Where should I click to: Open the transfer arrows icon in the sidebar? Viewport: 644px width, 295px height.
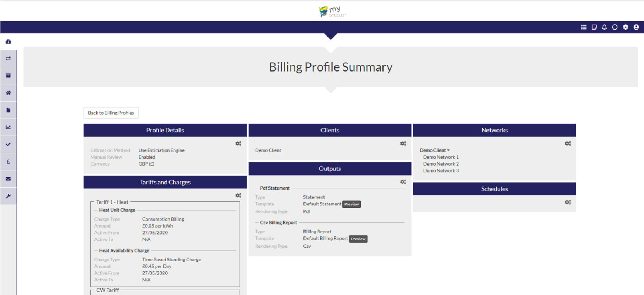(x=8, y=58)
